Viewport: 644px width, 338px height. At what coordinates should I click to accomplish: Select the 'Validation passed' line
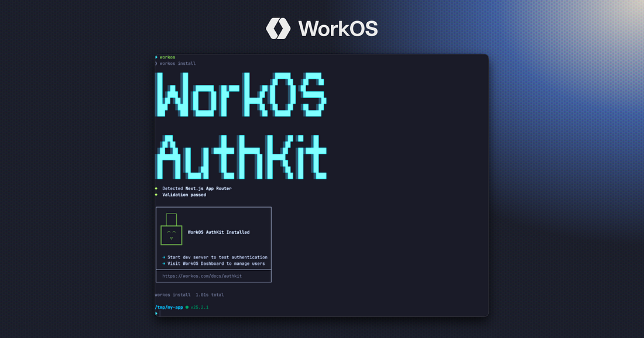tap(184, 195)
